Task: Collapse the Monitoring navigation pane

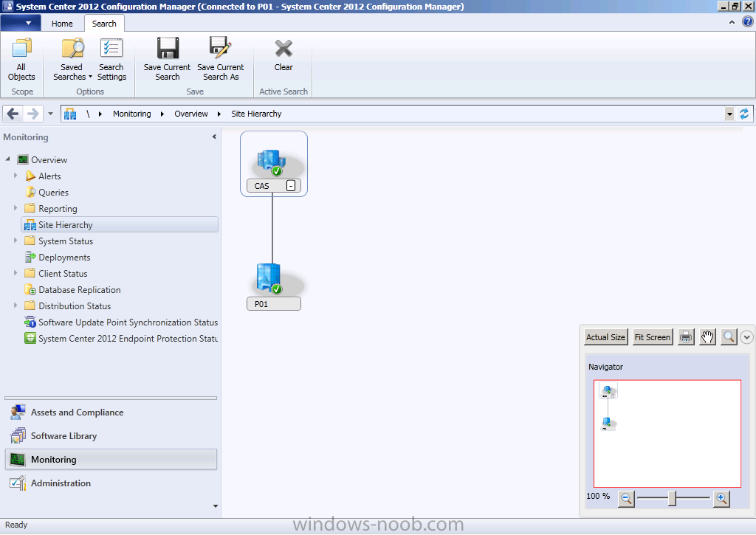Action: click(x=214, y=137)
